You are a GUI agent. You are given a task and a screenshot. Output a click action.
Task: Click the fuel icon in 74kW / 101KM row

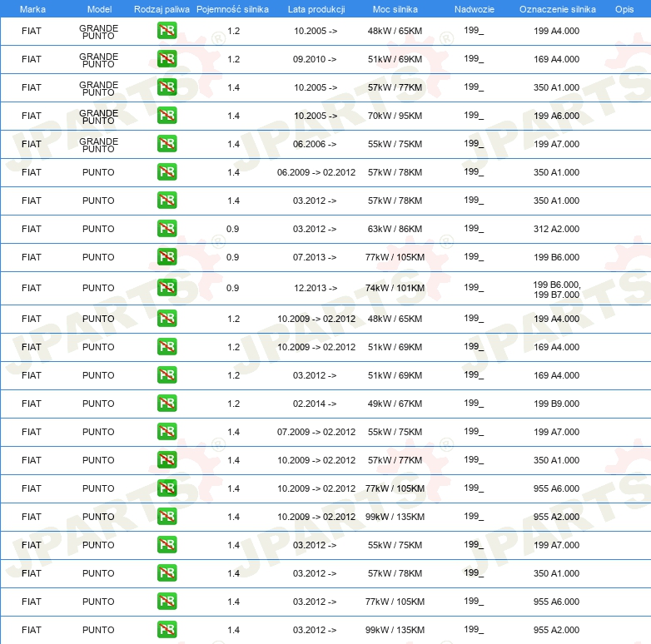(166, 288)
